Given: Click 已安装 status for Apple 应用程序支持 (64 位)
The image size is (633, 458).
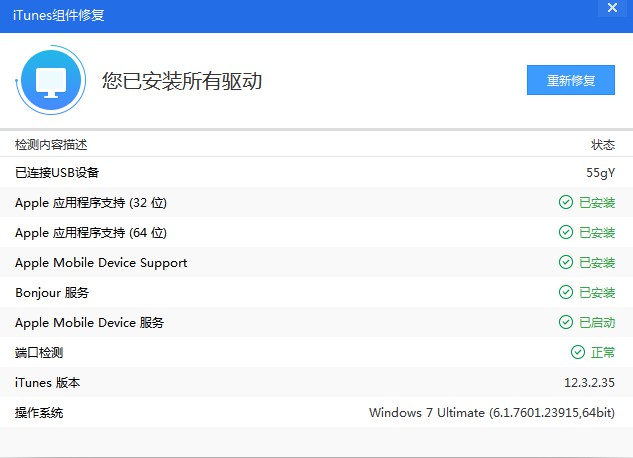Looking at the screenshot, I should point(597,233).
